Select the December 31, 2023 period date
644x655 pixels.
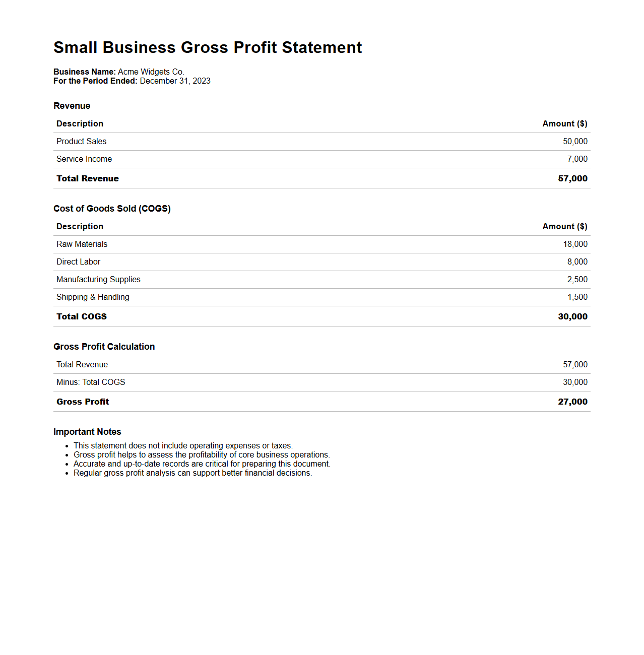pos(175,81)
